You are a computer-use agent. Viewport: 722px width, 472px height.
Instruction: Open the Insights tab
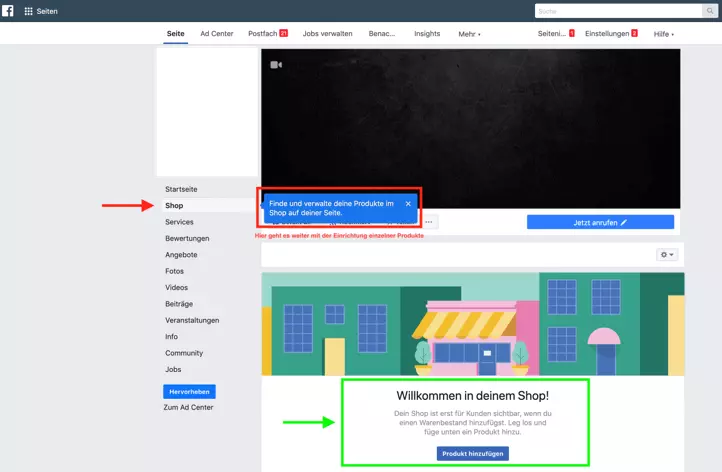click(x=427, y=34)
